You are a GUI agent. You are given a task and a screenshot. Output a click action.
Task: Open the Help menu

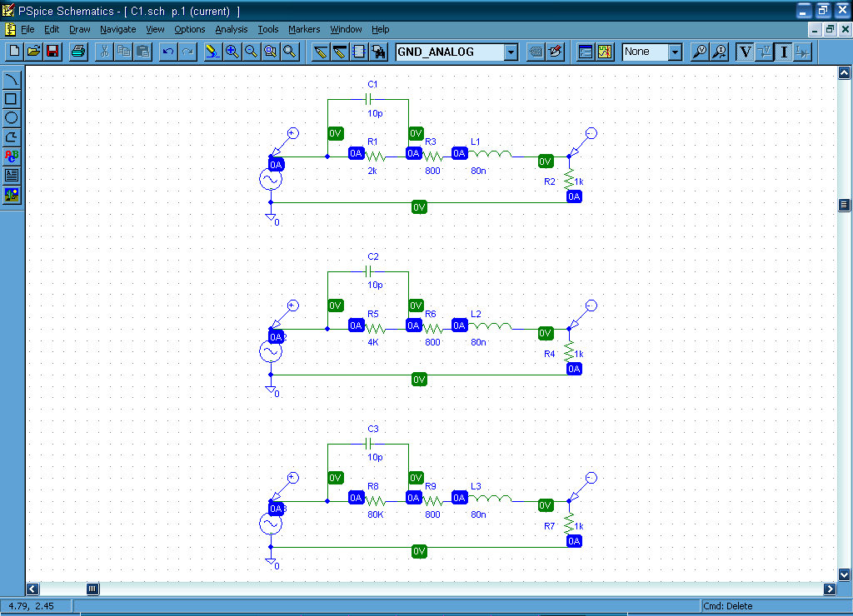click(380, 29)
